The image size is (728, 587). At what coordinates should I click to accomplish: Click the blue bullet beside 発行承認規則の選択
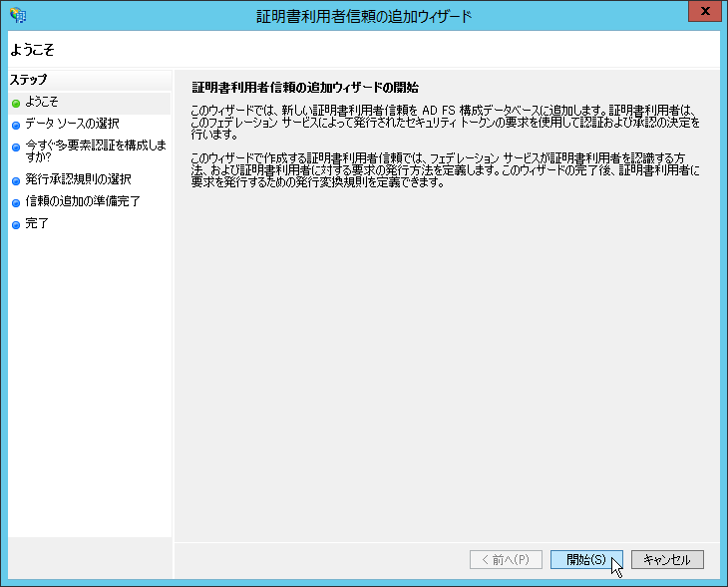(x=16, y=180)
